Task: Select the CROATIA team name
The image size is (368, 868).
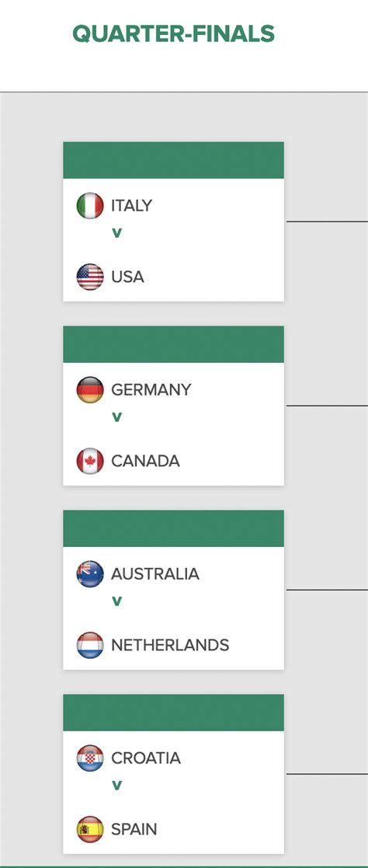Action: (x=146, y=758)
